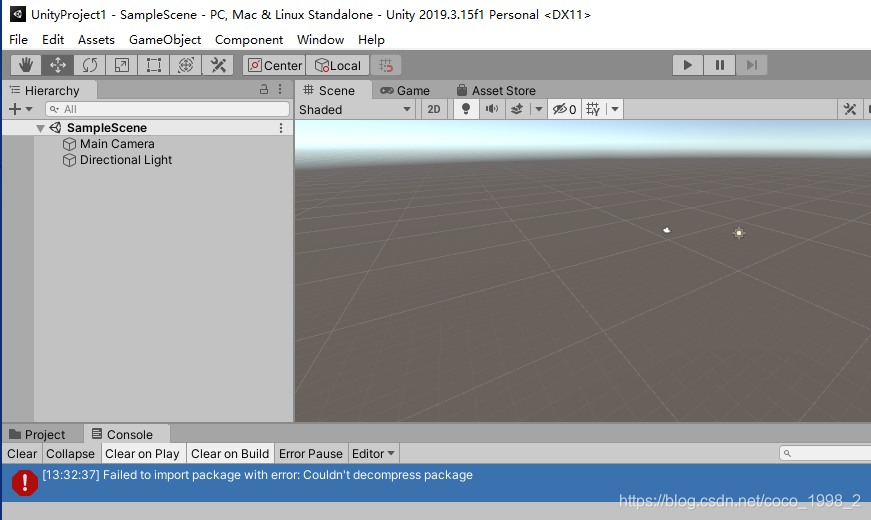Image resolution: width=871 pixels, height=520 pixels.
Task: Collapse the SampleScene tree
Action: tap(40, 128)
